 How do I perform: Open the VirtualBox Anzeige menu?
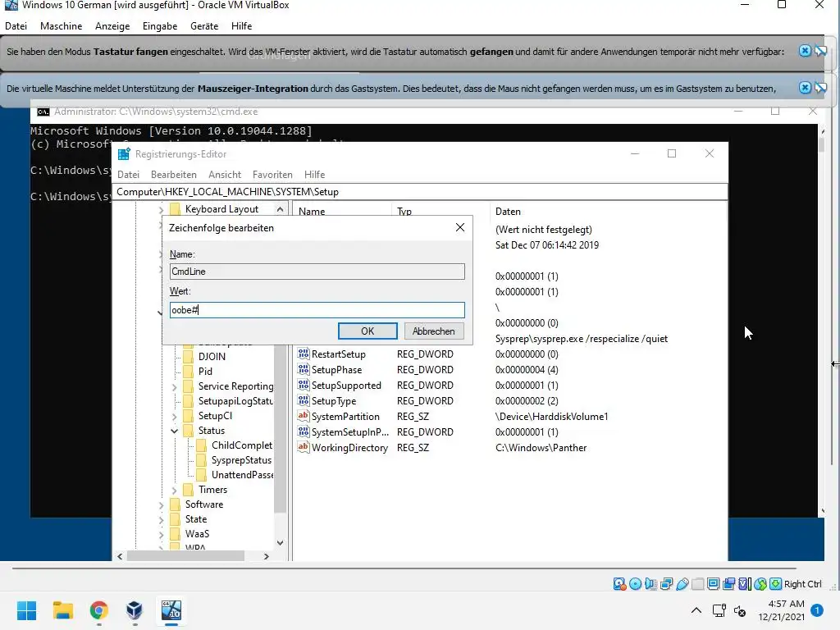112,25
